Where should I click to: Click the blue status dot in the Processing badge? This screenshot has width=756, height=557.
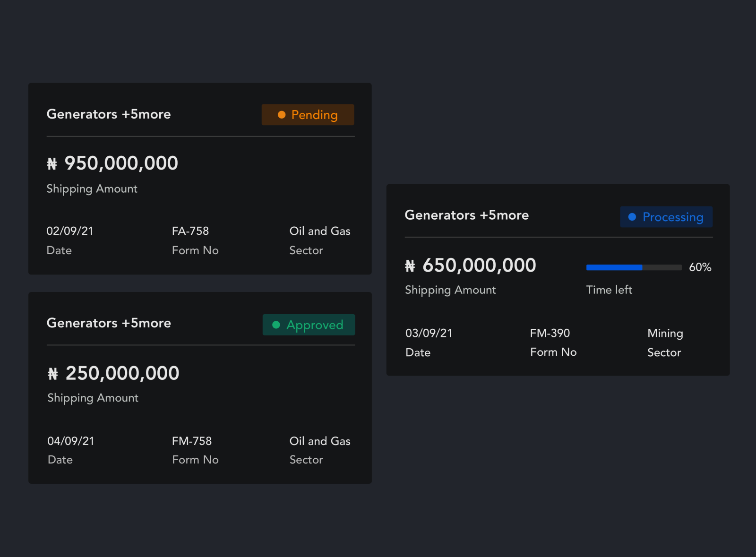tap(632, 217)
